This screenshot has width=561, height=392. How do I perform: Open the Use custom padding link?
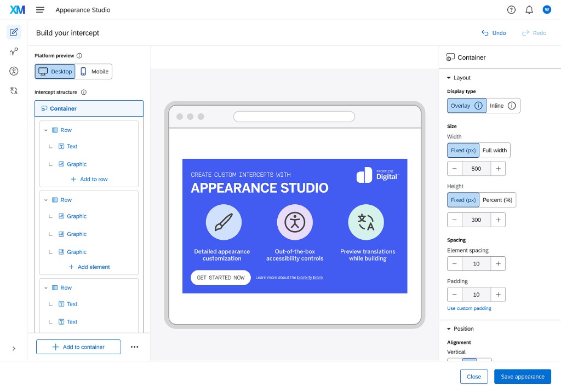[x=469, y=308]
